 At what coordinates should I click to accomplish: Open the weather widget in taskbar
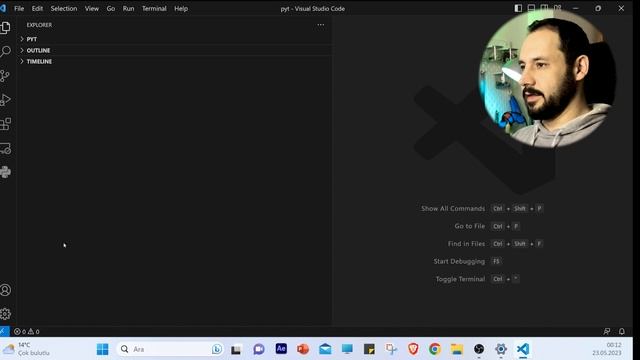click(26, 349)
